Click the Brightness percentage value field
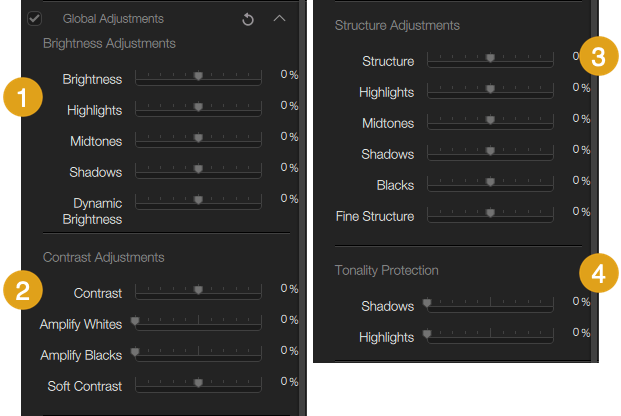 [x=289, y=74]
